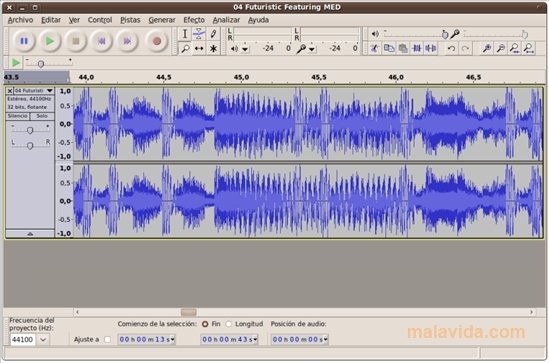Click the Fit Project zoom icon
The image size is (549, 363).
coord(529,48)
